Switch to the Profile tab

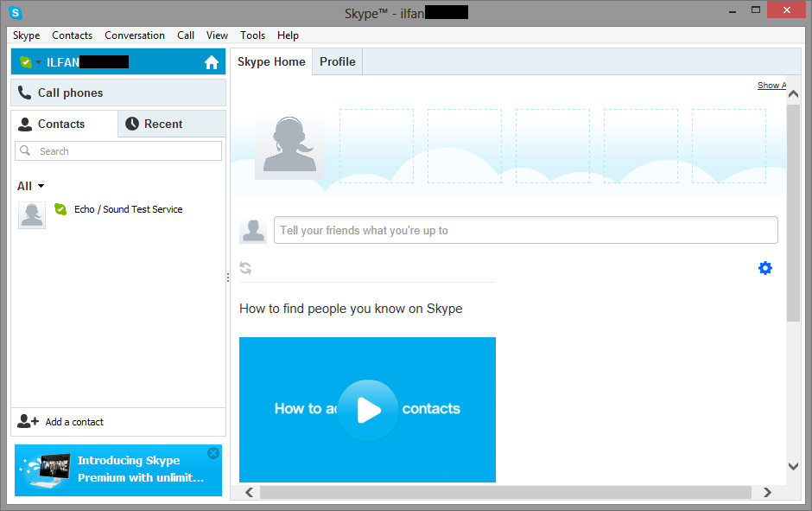(337, 61)
